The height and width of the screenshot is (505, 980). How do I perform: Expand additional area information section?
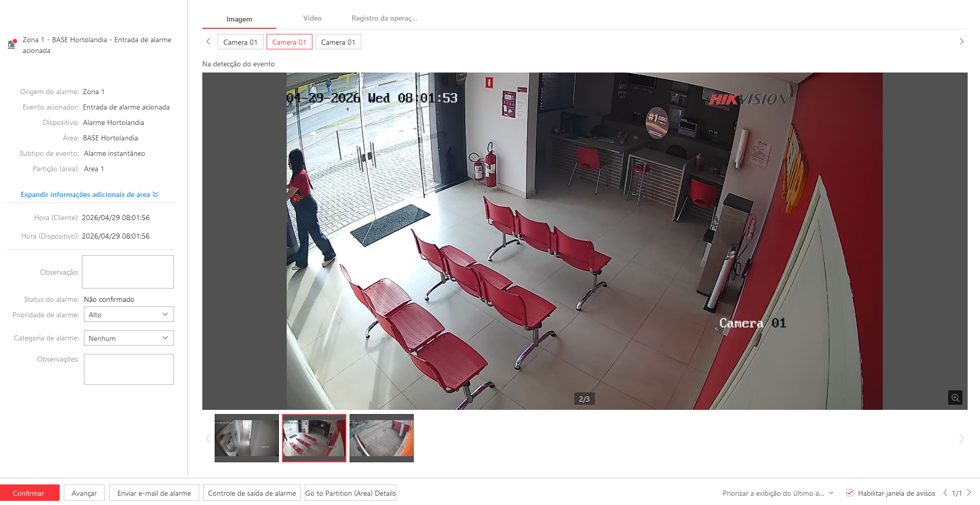tap(90, 194)
